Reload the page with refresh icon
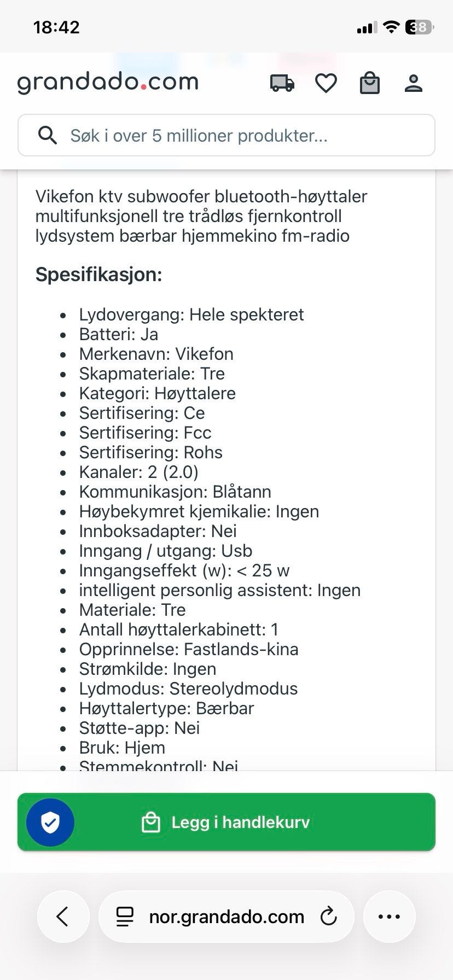 tap(328, 917)
